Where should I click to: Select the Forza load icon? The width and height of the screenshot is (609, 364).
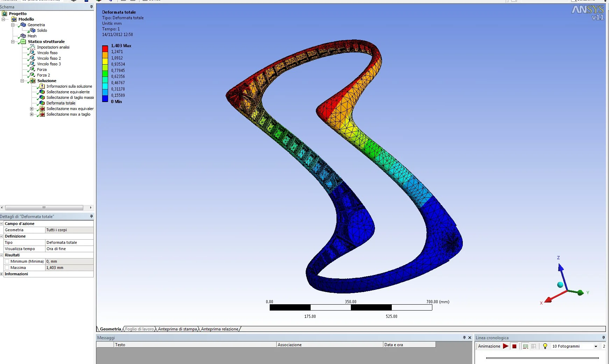coord(33,70)
